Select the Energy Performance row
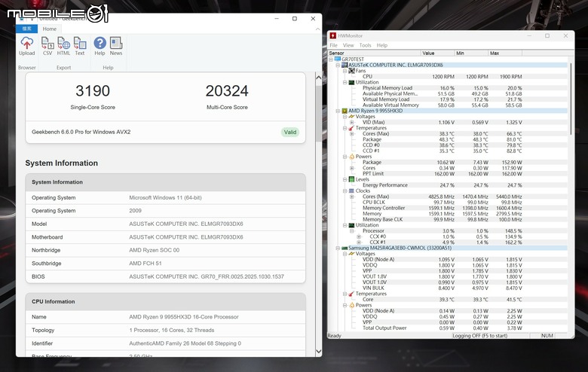Viewport: 588px width, 372px height. pos(448,185)
